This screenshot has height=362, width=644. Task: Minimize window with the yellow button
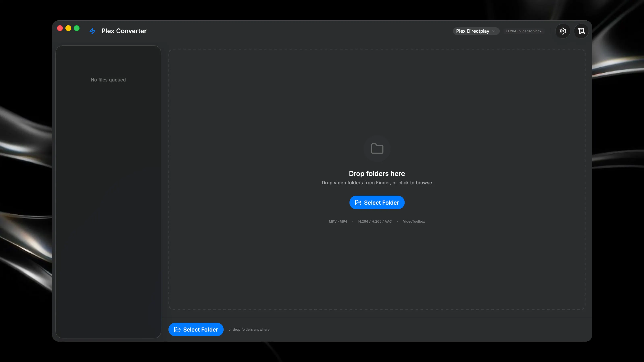coord(68,28)
